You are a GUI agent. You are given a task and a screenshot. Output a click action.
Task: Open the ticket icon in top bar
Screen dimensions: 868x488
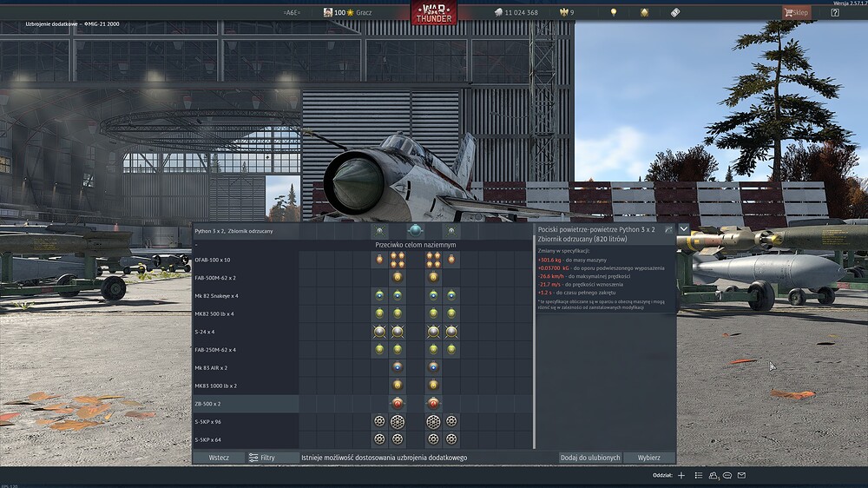[675, 12]
